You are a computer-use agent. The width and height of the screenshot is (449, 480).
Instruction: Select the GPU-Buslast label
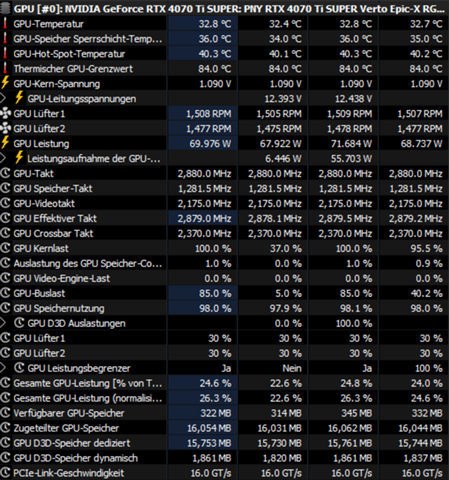coord(39,294)
